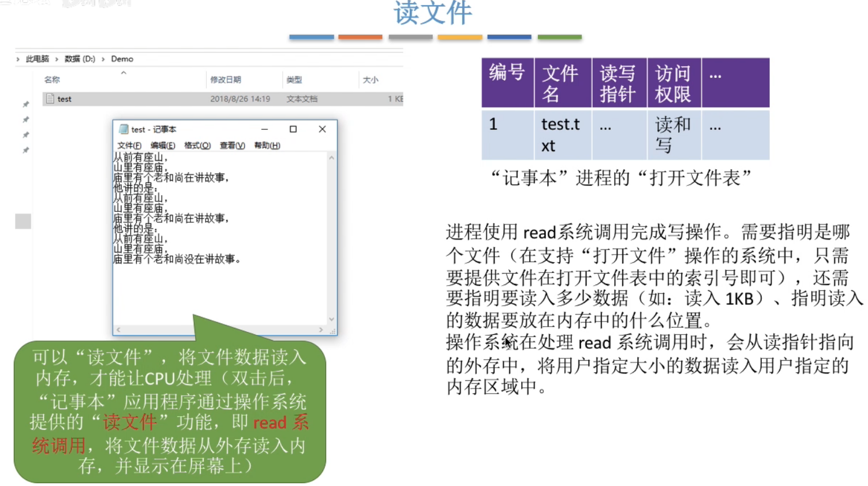Open the 编辑(E) menu in Notepad

tap(163, 145)
